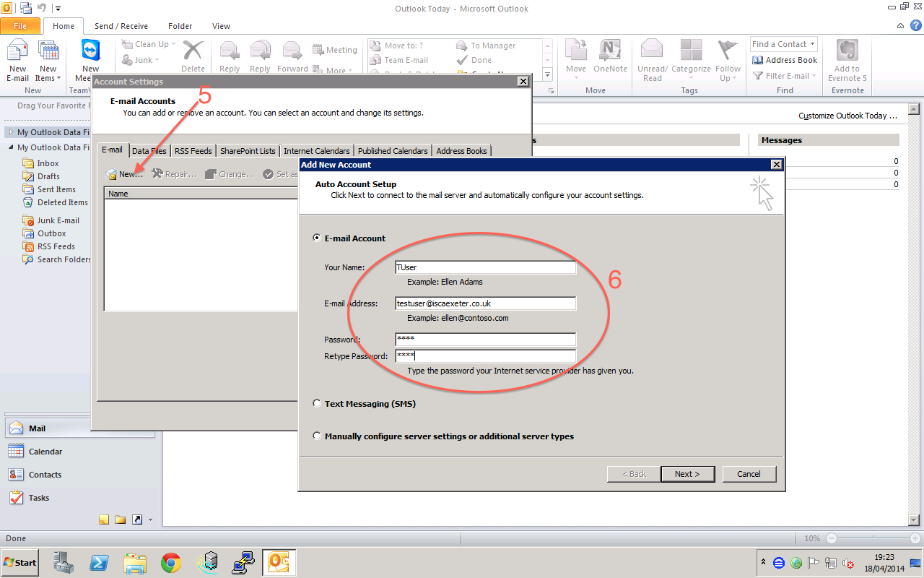Image resolution: width=924 pixels, height=578 pixels.
Task: Click the New E-mail ribbon icon
Action: [17, 61]
